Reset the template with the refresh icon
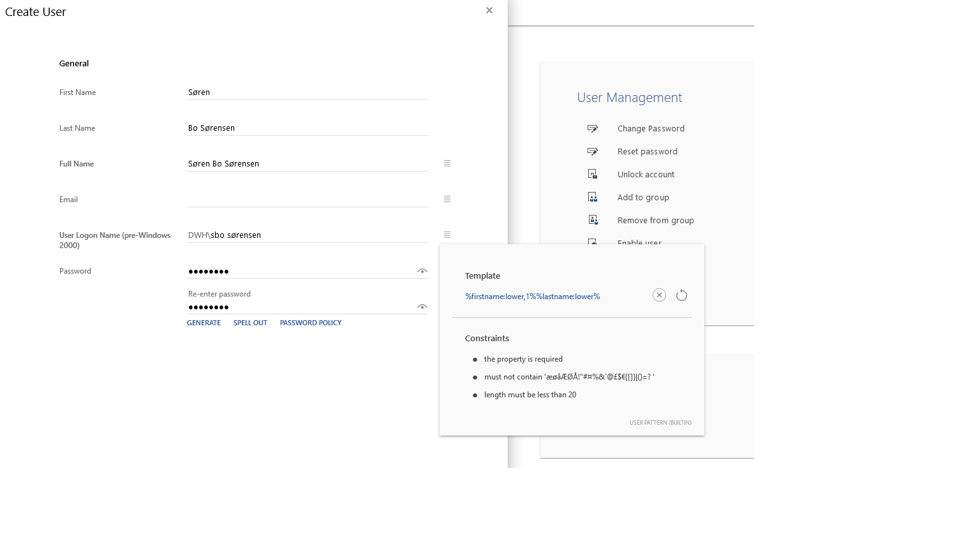Viewport: 980px width, 551px height. coord(681,295)
